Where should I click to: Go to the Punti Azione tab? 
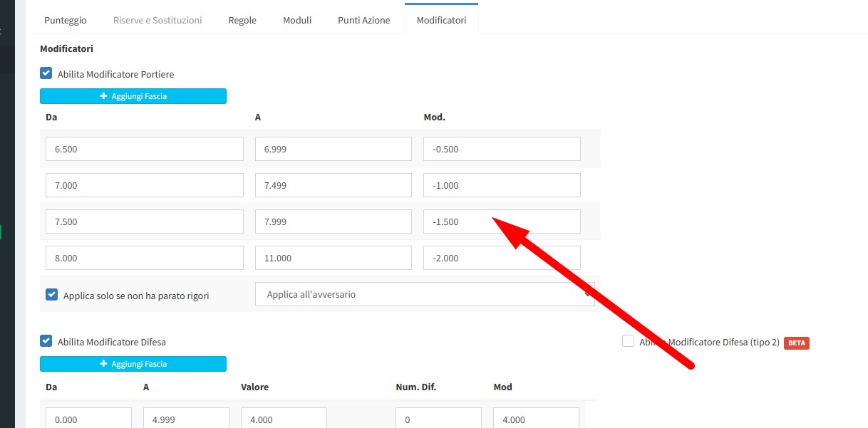point(363,20)
